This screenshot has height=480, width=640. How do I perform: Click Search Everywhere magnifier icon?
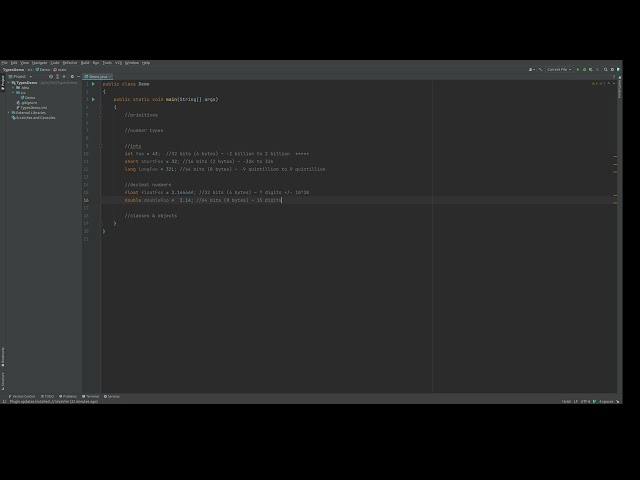point(606,70)
